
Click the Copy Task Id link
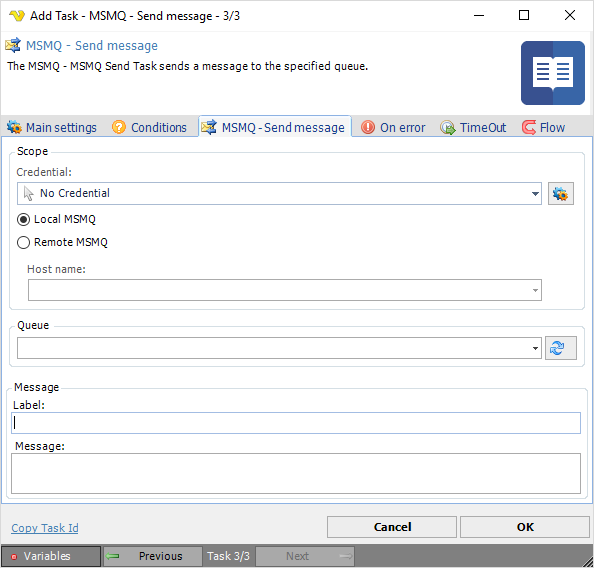(x=45, y=528)
